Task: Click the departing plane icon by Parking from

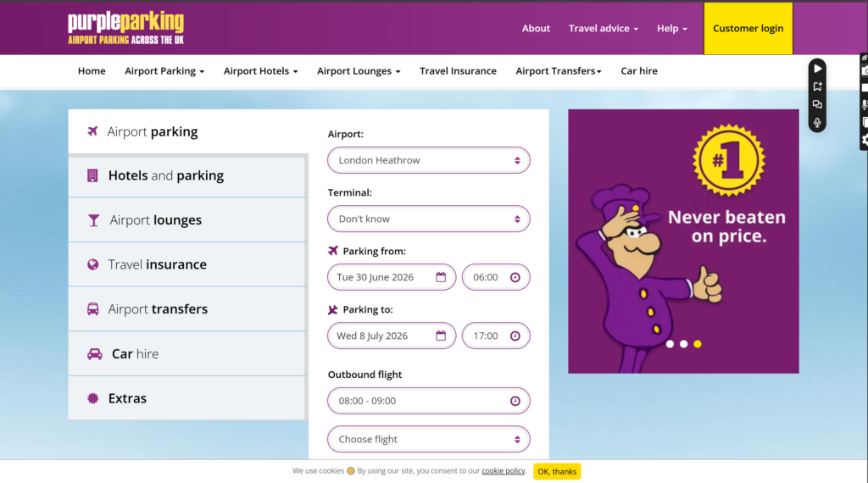Action: 332,251
